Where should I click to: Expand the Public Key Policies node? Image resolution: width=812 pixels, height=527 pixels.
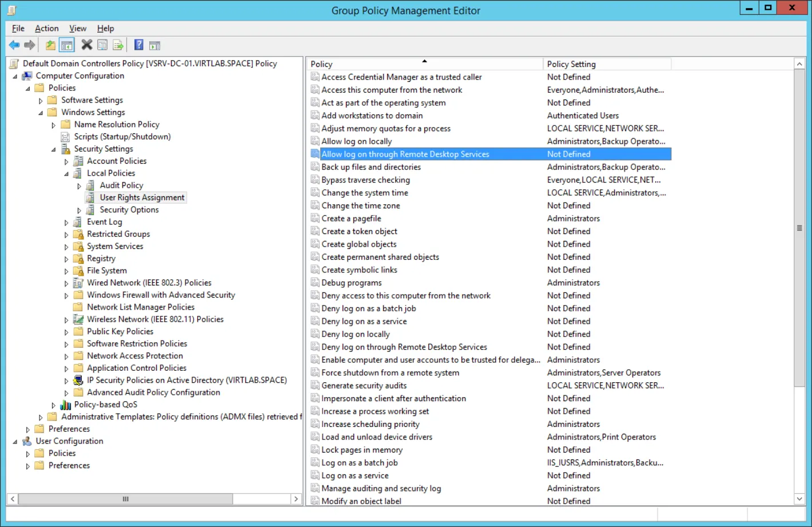(x=66, y=332)
